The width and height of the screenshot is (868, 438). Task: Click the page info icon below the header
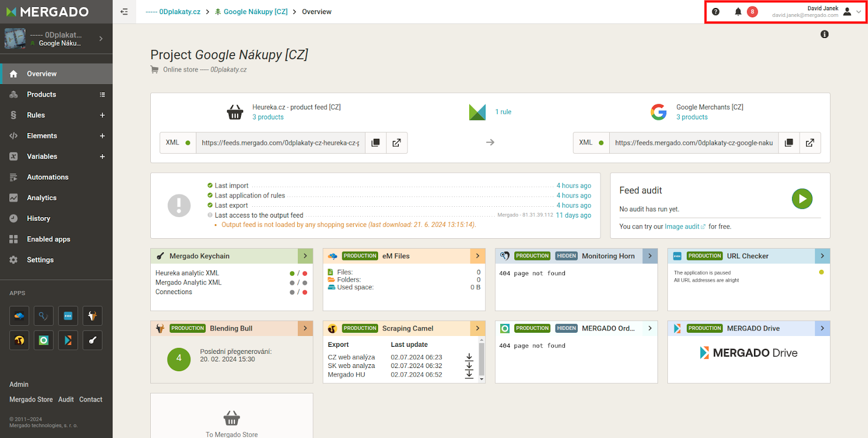coord(825,34)
